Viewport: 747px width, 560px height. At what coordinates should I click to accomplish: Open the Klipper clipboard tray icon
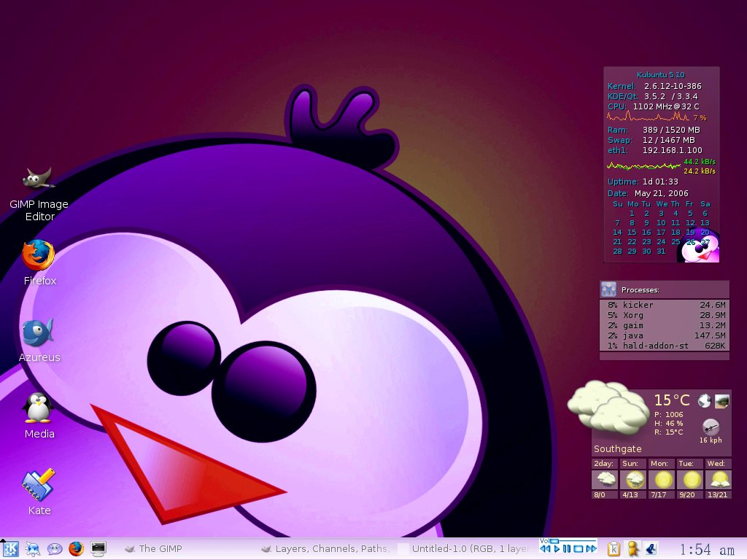(x=614, y=549)
